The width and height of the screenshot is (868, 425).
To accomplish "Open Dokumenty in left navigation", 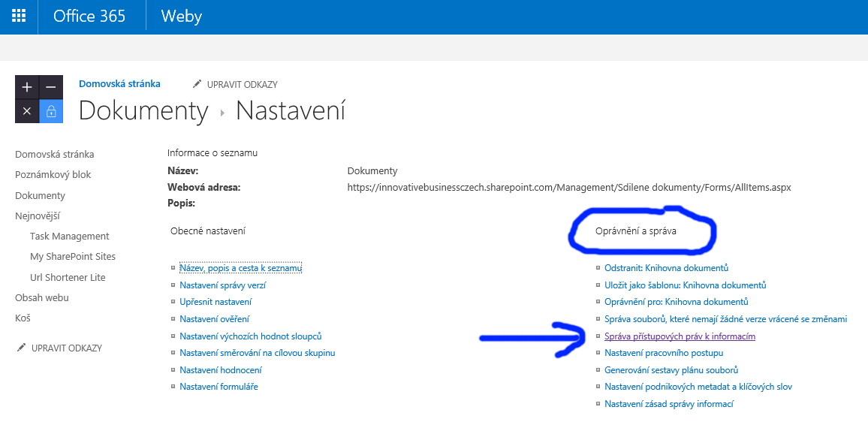I will click(x=40, y=195).
